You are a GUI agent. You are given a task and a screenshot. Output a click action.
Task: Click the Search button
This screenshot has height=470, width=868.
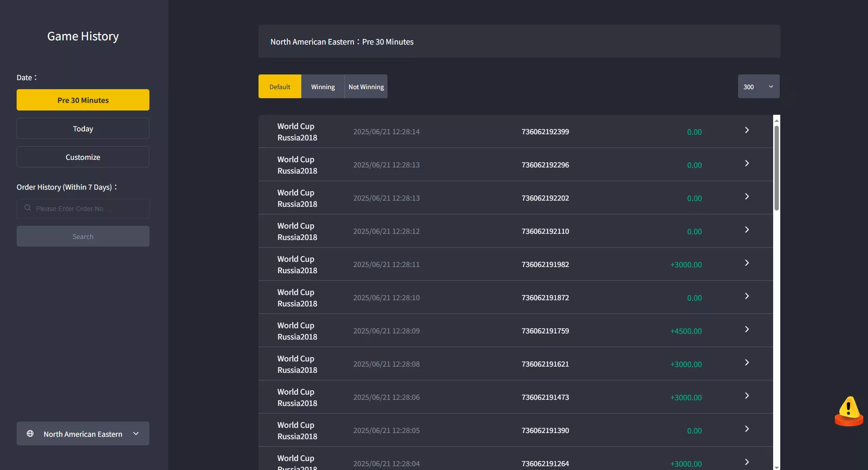[x=83, y=236]
